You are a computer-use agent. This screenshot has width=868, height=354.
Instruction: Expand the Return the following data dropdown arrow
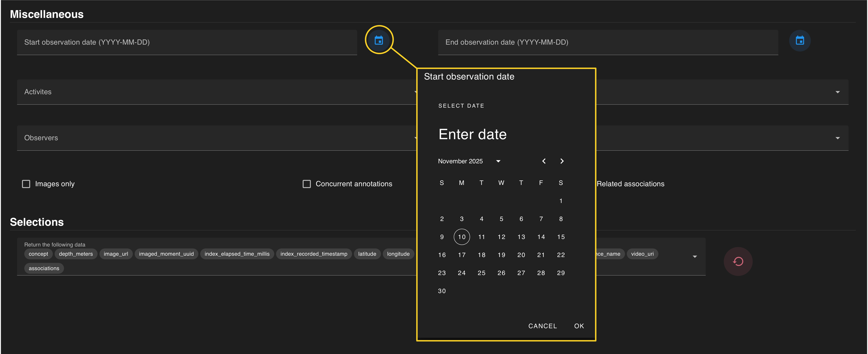(694, 257)
